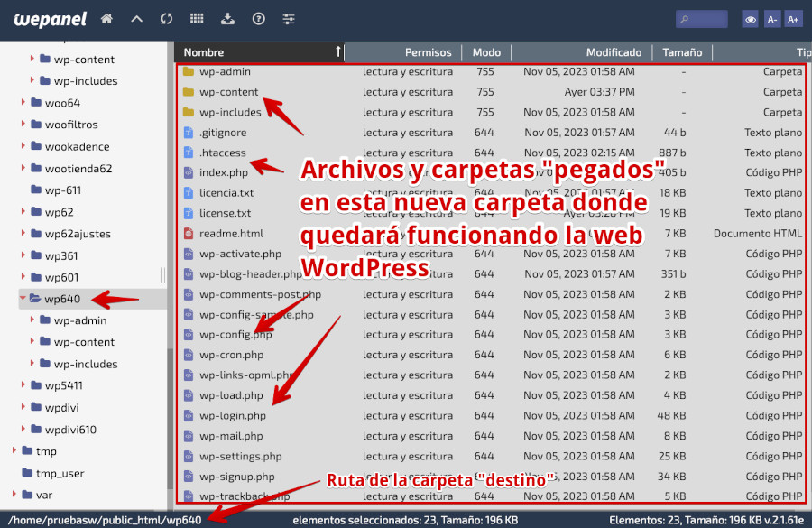
Task: Click wp-login.php file name
Action: [x=233, y=415]
